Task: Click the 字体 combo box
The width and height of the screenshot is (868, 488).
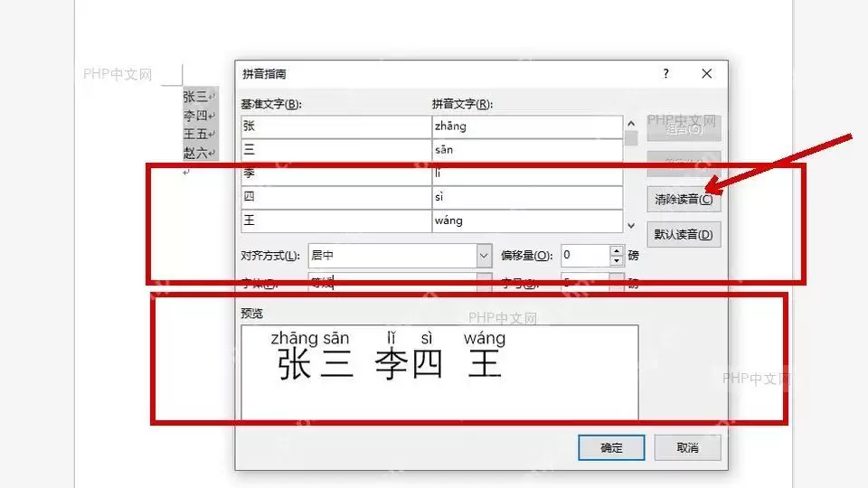Action: click(400, 283)
